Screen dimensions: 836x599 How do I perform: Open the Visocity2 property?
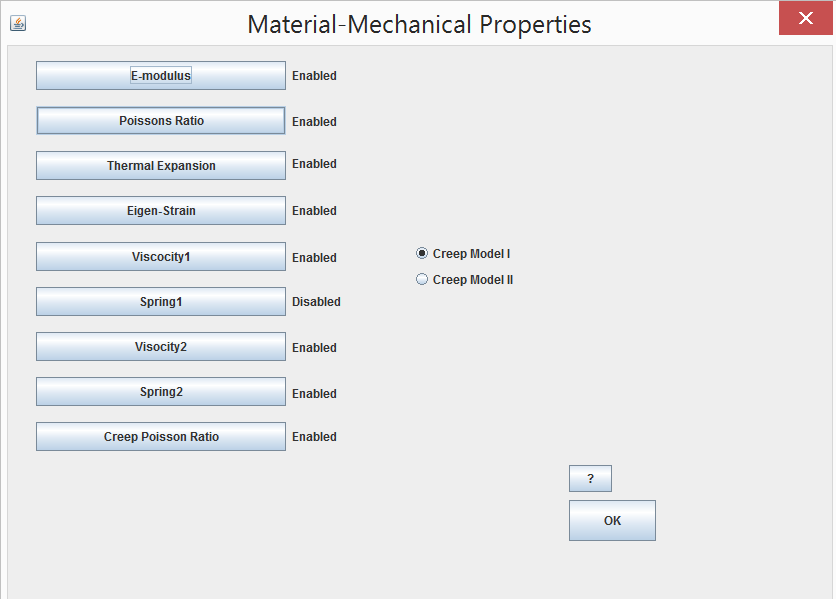tap(160, 347)
